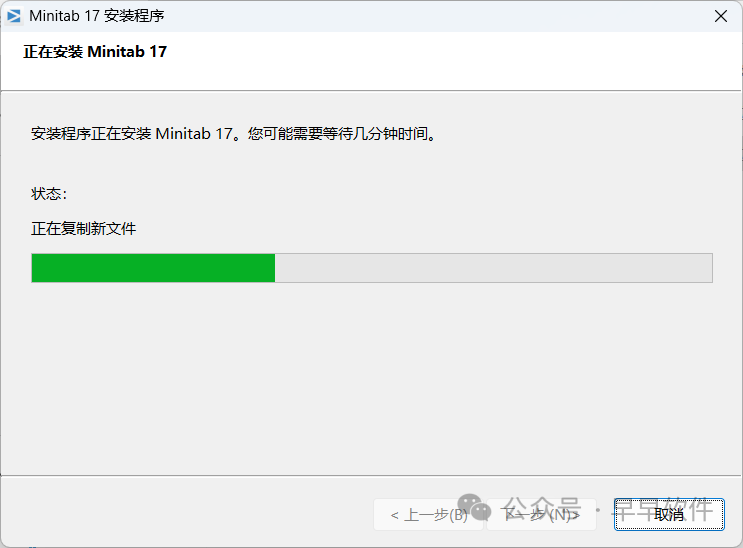
Task: Click the unfilled gray part of progress bar
Action: click(x=493, y=268)
